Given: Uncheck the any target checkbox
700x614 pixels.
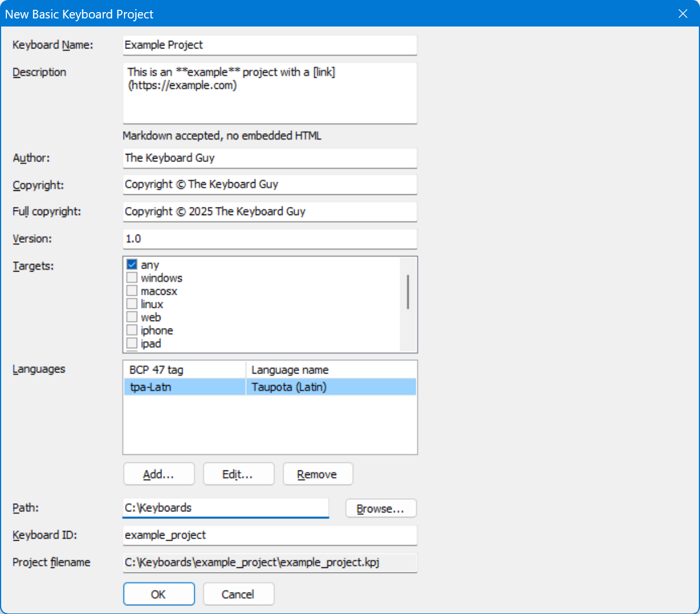Looking at the screenshot, I should (132, 265).
